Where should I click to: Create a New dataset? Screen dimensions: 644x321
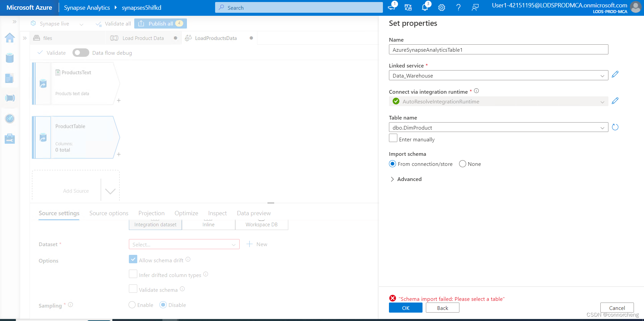tap(257, 244)
